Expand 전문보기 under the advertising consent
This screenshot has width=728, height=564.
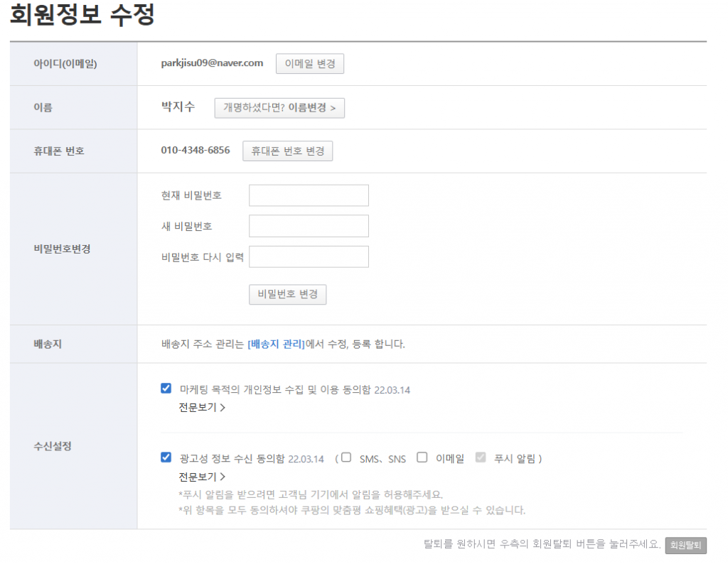202,477
